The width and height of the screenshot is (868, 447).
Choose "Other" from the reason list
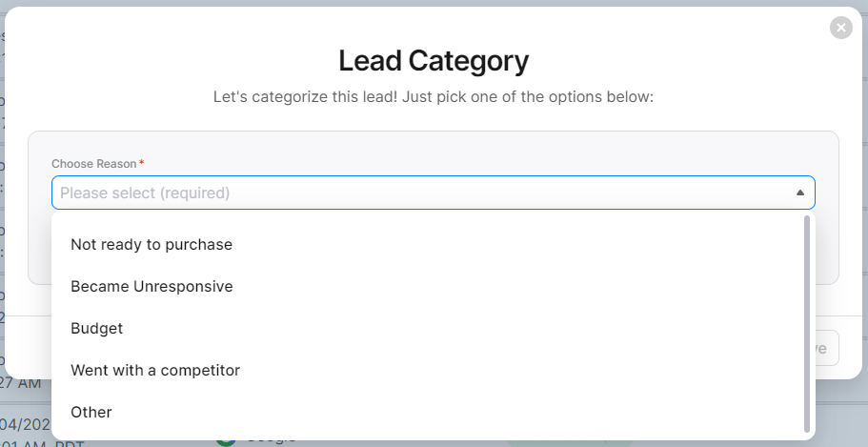(x=91, y=412)
